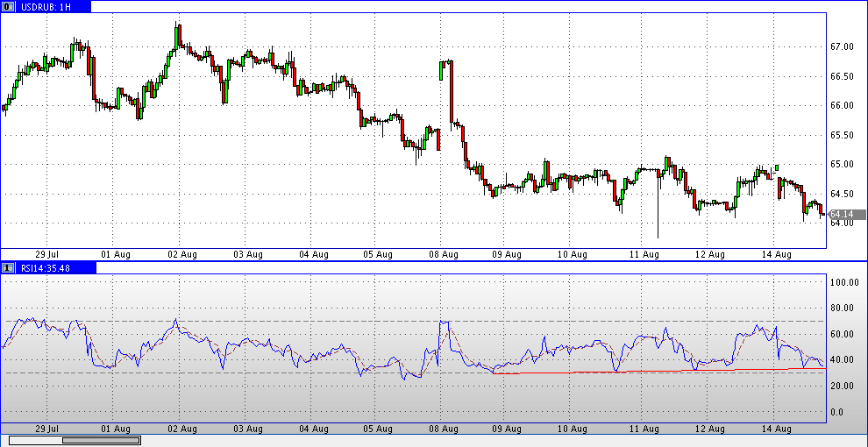Click 08 Aug date under price chart
This screenshot has width=868, height=447.
pyautogui.click(x=443, y=254)
